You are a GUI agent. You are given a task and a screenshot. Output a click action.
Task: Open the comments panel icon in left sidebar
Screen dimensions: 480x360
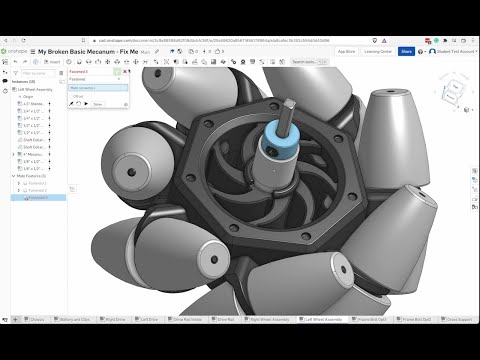point(5,81)
